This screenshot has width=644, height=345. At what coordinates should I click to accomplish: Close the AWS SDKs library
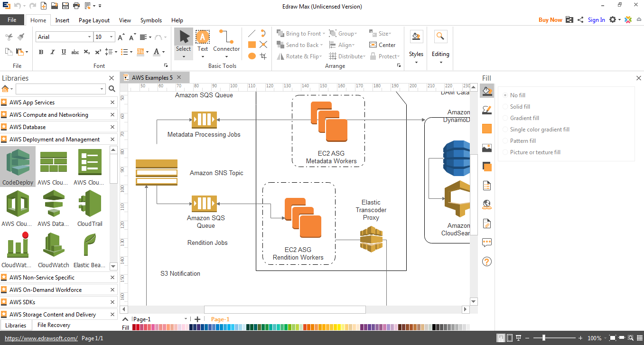tap(112, 302)
